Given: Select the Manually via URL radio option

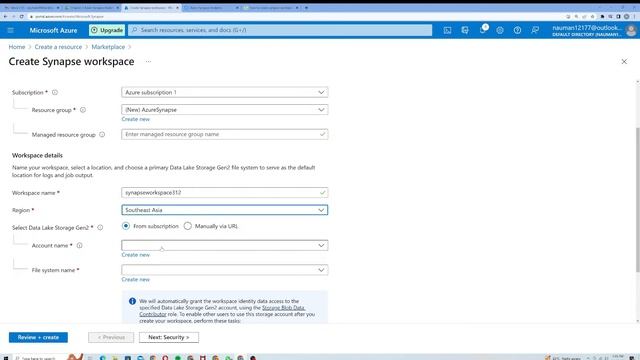Looking at the screenshot, I should 187,226.
